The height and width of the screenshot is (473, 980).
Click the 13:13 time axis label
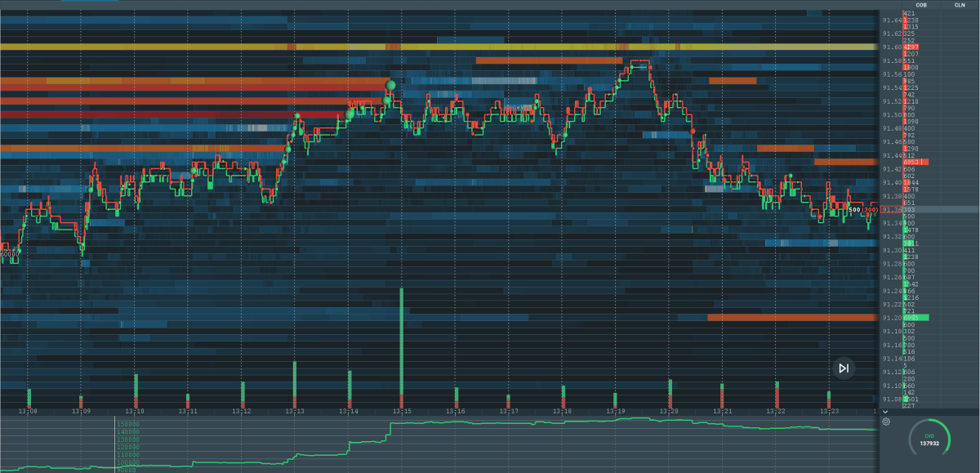point(295,412)
